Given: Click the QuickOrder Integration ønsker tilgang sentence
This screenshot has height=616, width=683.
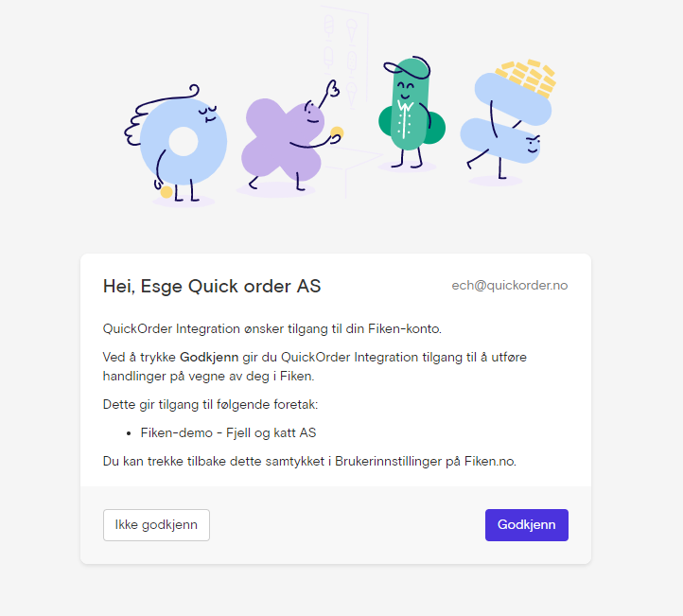Looking at the screenshot, I should [x=272, y=329].
